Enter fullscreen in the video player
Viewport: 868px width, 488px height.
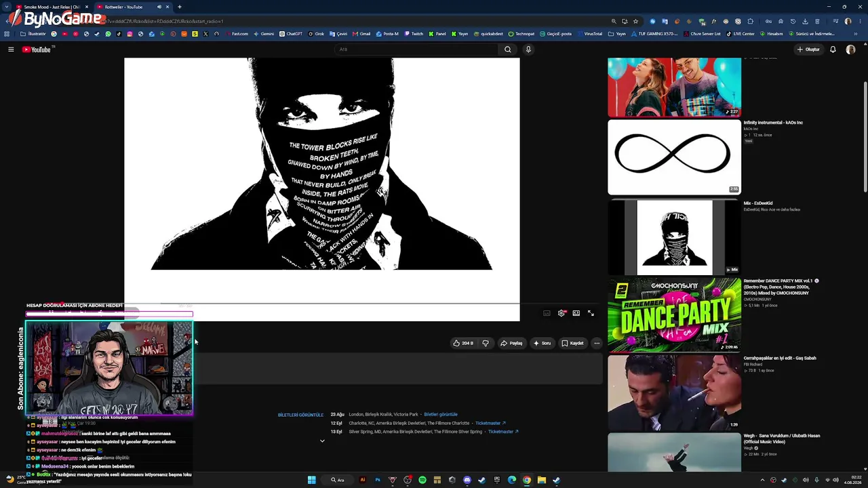pos(591,313)
